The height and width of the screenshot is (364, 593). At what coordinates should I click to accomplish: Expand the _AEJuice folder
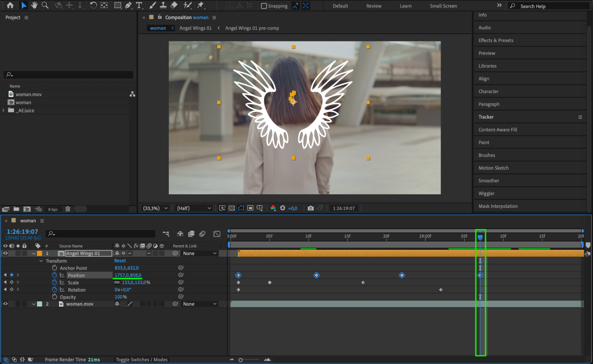coord(4,110)
